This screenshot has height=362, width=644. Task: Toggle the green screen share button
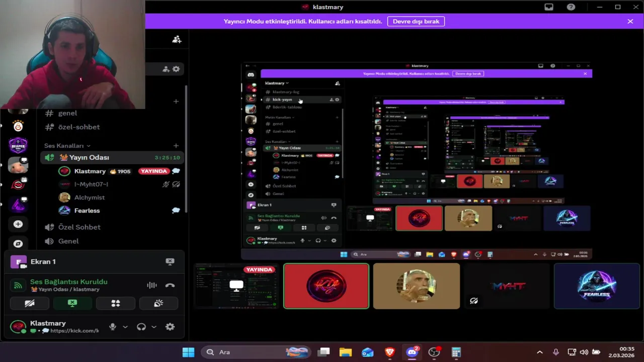(x=72, y=303)
